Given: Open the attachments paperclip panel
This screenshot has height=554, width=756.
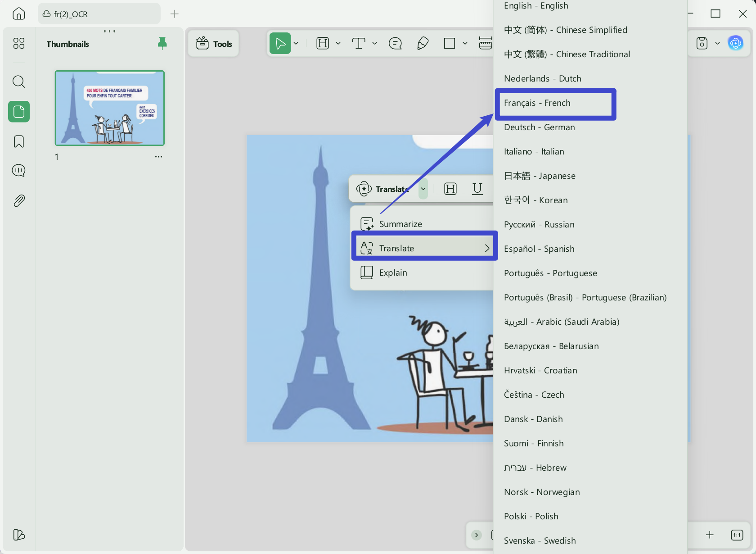Looking at the screenshot, I should coord(18,200).
